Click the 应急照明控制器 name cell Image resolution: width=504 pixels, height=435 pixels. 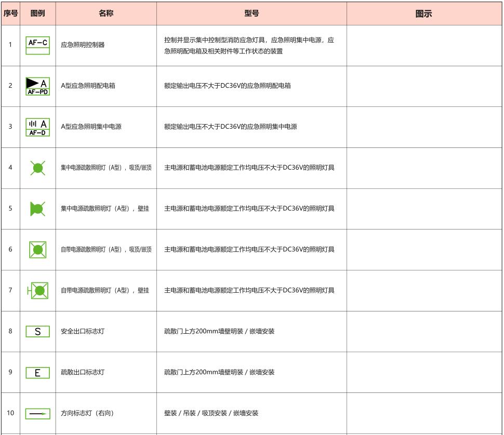point(83,45)
